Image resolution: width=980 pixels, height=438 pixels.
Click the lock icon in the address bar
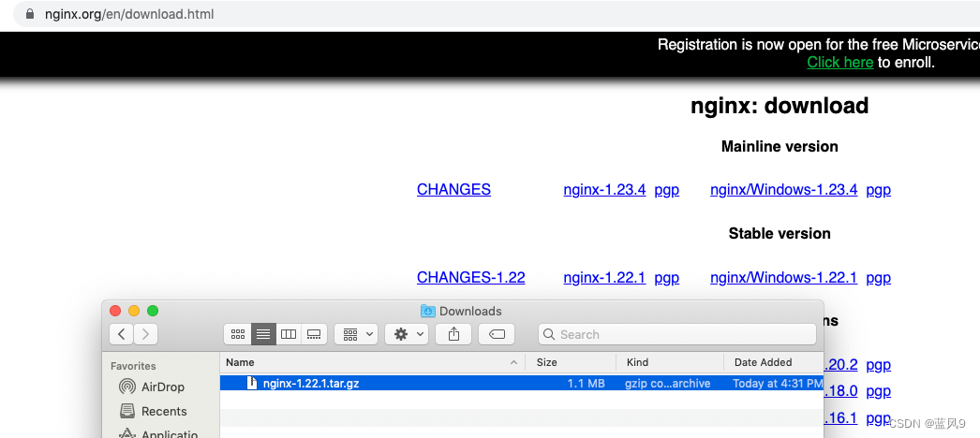30,14
